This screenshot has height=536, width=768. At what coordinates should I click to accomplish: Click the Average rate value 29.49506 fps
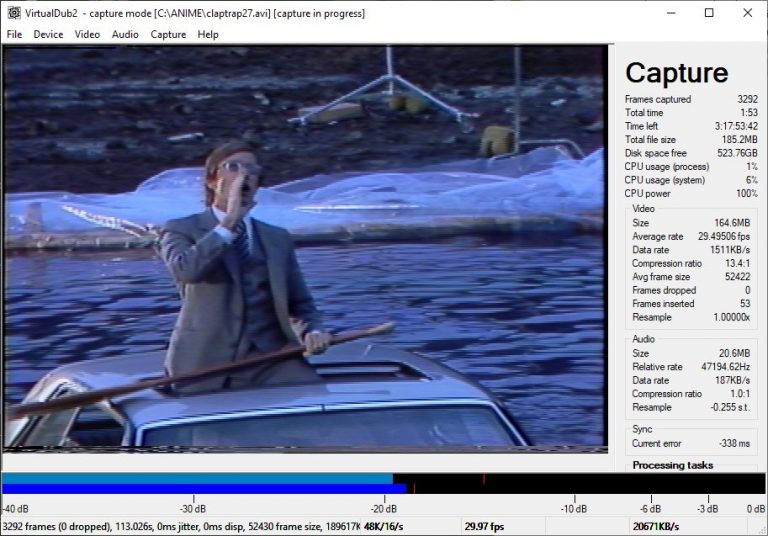pos(724,236)
